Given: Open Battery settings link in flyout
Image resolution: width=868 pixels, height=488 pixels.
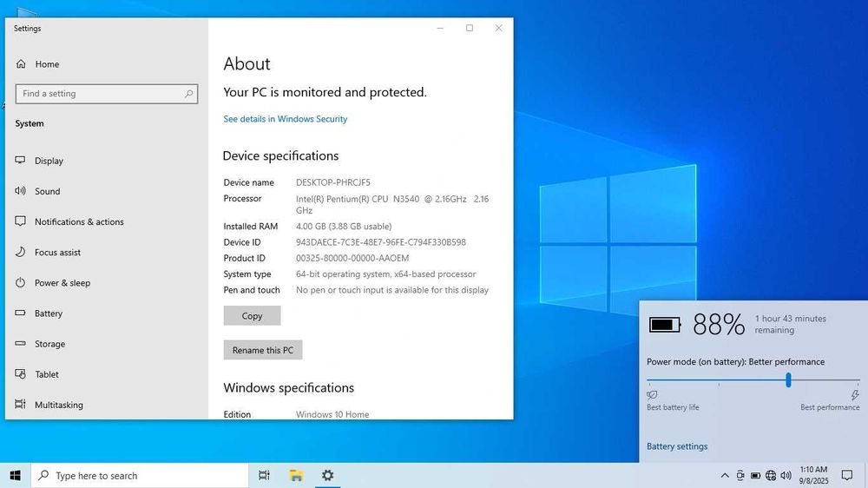Looking at the screenshot, I should (677, 446).
